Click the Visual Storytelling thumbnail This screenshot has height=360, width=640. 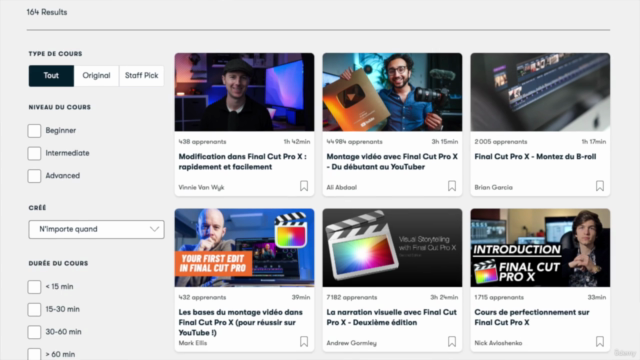pyautogui.click(x=392, y=248)
